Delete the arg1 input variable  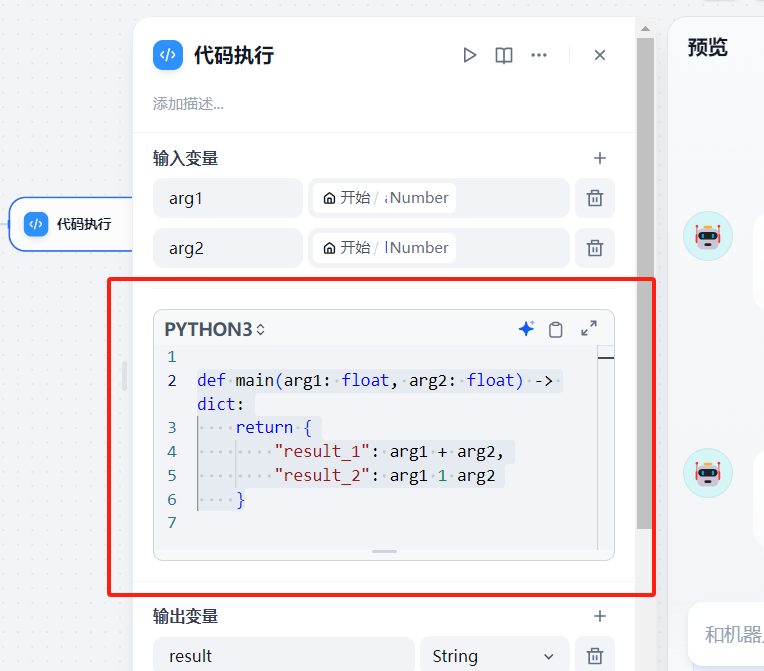[595, 198]
